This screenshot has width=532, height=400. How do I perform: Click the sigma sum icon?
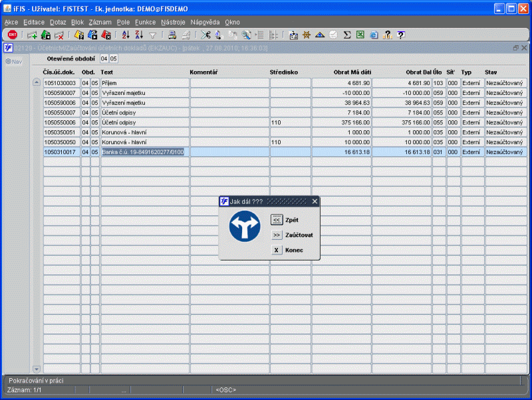[x=347, y=35]
